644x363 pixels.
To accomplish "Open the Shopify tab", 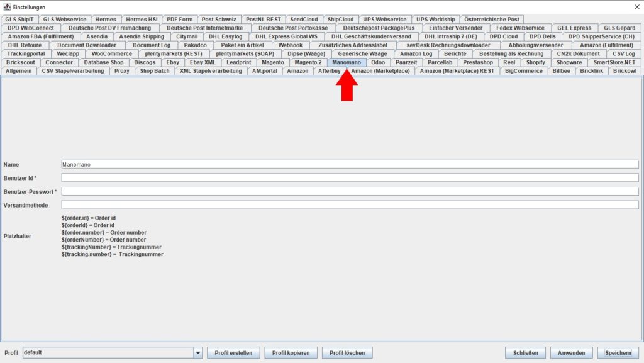I will click(536, 62).
